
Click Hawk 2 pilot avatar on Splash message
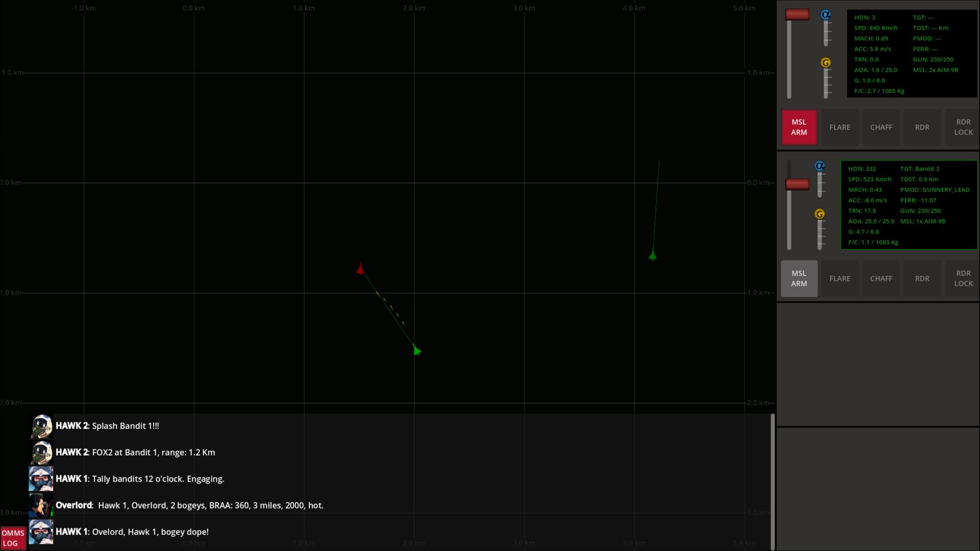pyautogui.click(x=41, y=426)
